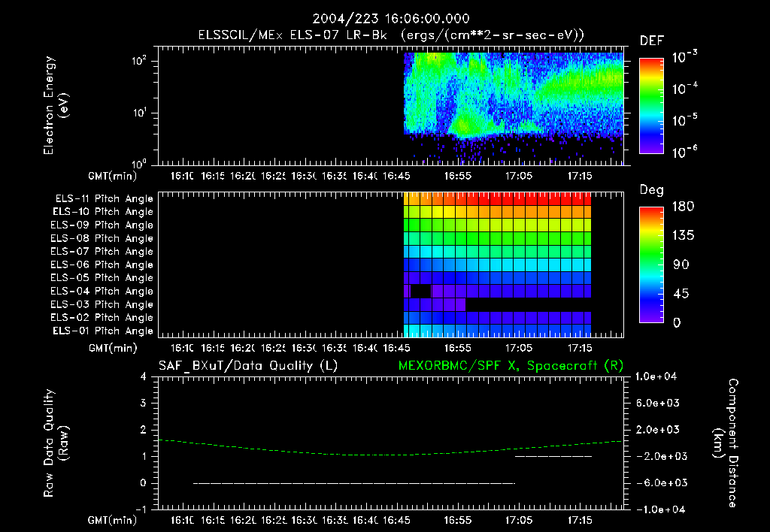The height and width of the screenshot is (532, 770).
Task: Click the white data quality line at level 1
Action: tap(553, 456)
